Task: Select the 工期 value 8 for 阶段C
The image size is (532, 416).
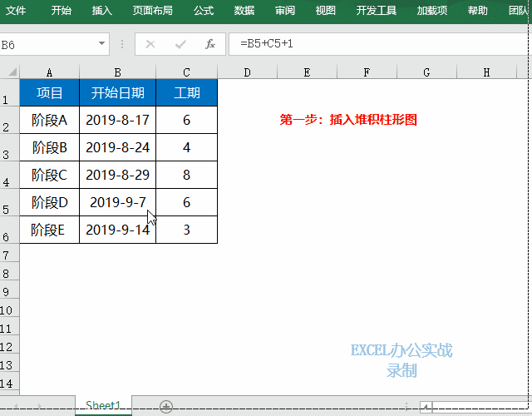Action: (186, 175)
